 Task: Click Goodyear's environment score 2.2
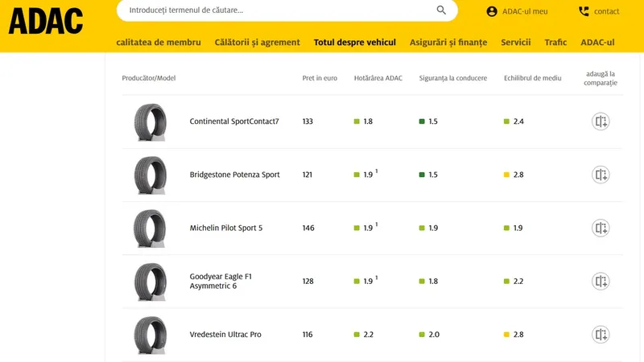[518, 282]
